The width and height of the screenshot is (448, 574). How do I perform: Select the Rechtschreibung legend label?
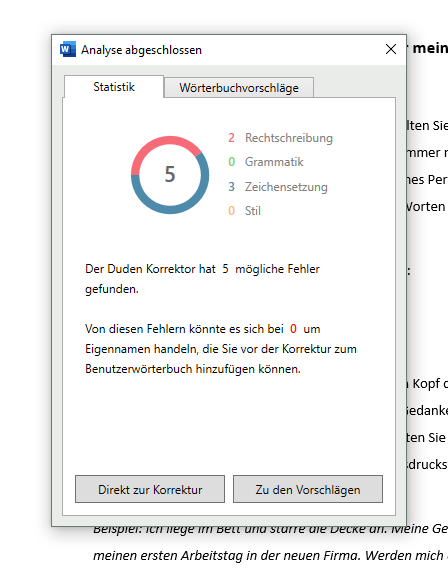[x=289, y=138]
